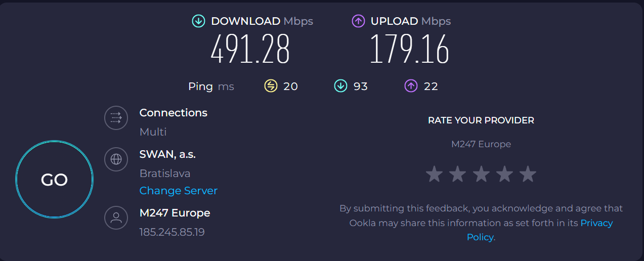
Task: Rate provider two stars
Action: [x=457, y=174]
